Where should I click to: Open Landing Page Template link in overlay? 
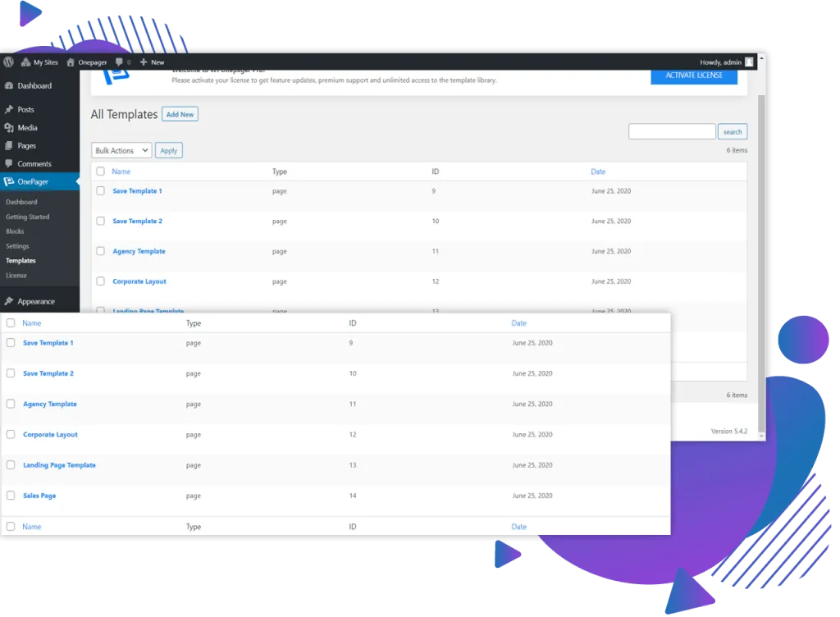pos(59,465)
